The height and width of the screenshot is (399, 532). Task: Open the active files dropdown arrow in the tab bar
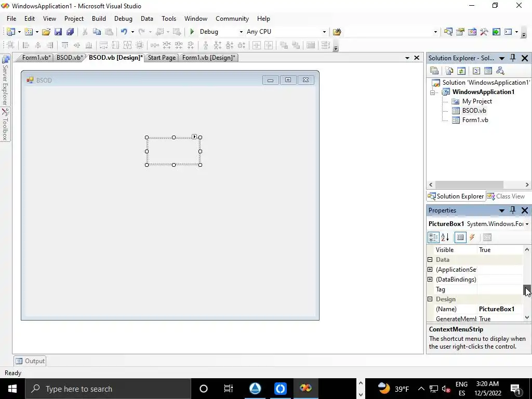pyautogui.click(x=407, y=58)
